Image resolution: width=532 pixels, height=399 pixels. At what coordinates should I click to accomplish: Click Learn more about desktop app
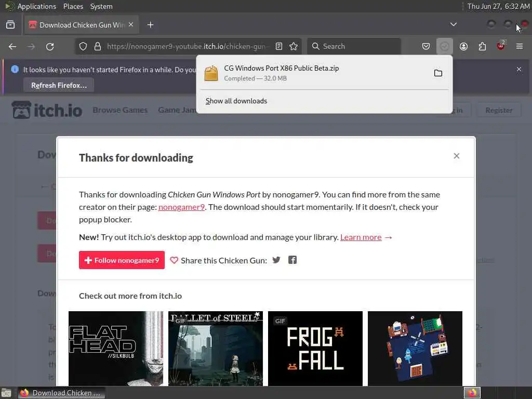[x=361, y=237]
